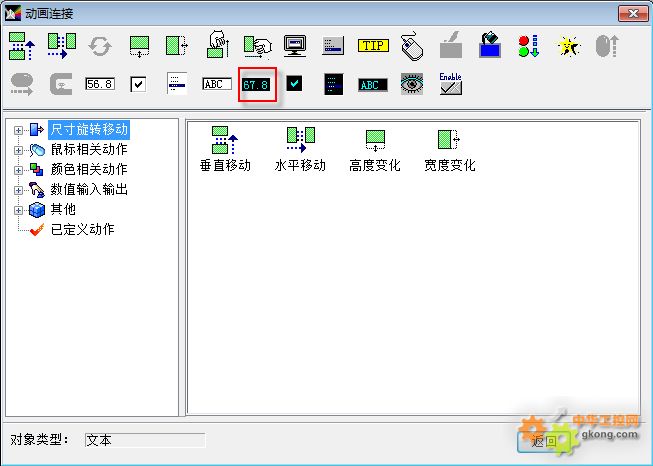This screenshot has width=653, height=466.
Task: Select the white checkbox input icon
Action: (138, 85)
